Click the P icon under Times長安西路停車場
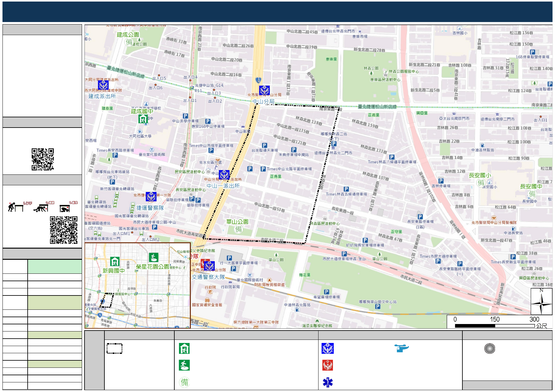 (115, 155)
